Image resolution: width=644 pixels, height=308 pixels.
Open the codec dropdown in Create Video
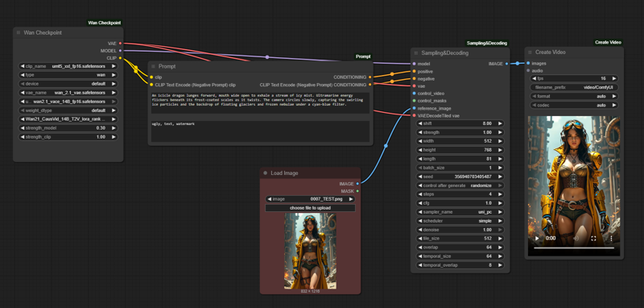click(x=574, y=106)
